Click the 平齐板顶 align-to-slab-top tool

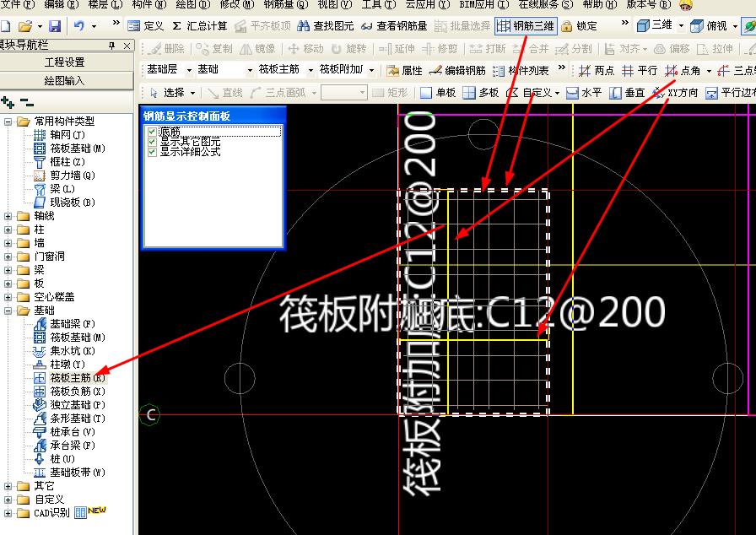point(263,25)
